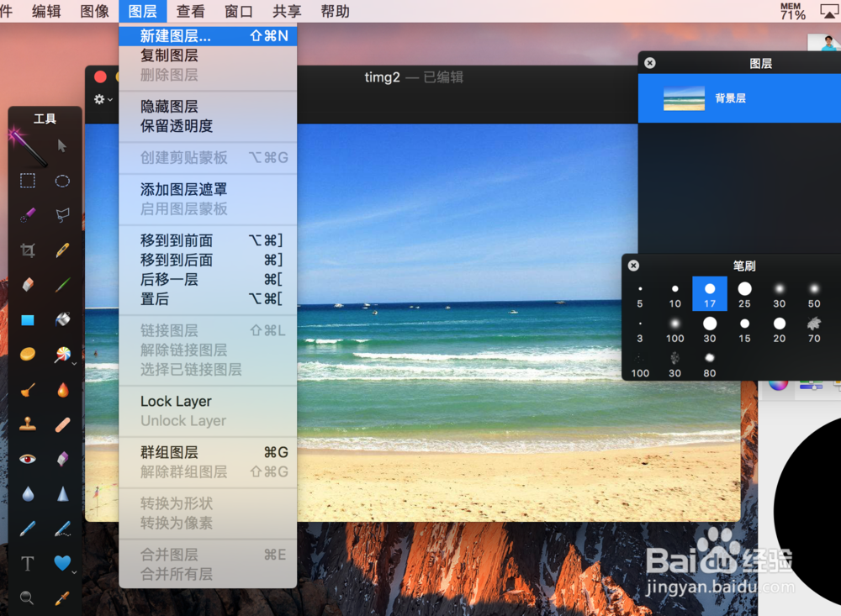Open the 图像 menu
The height and width of the screenshot is (616, 841).
click(94, 11)
